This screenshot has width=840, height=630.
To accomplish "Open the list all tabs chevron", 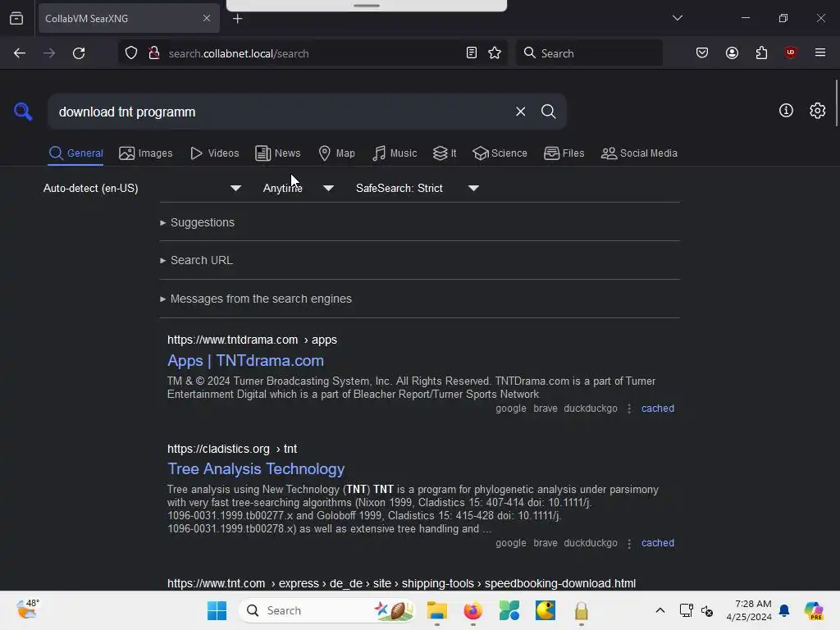I will (677, 18).
